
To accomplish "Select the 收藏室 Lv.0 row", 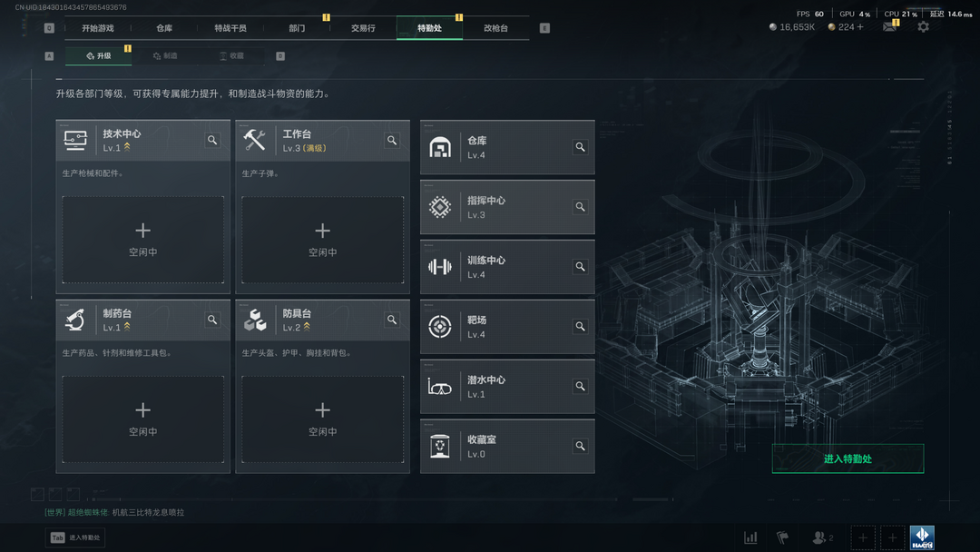I will [507, 447].
